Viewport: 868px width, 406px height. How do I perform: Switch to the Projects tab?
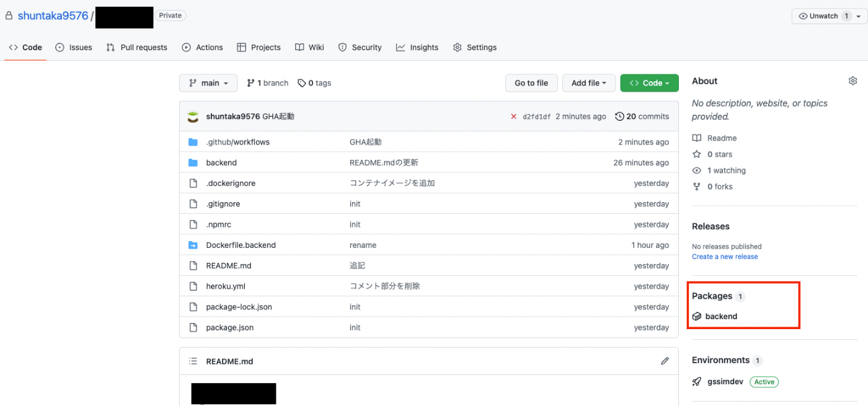click(x=259, y=47)
